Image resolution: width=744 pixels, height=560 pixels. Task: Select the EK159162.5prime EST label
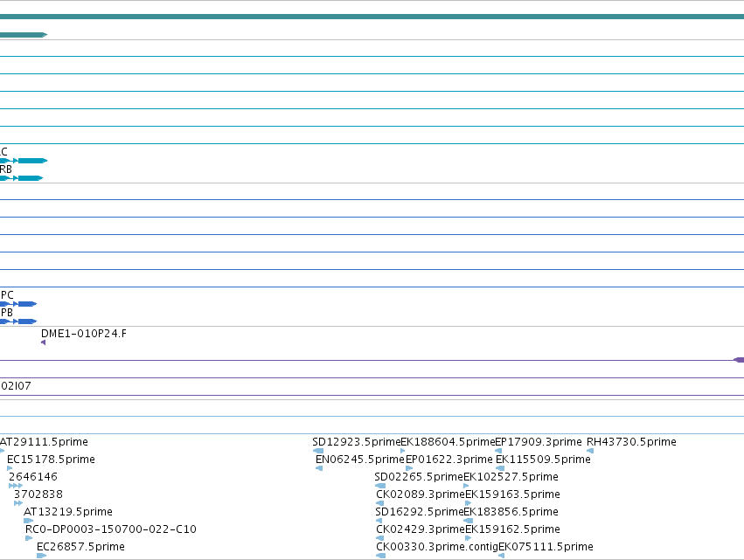click(x=512, y=529)
